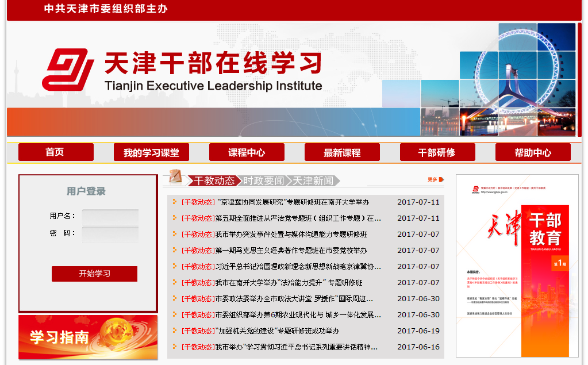The height and width of the screenshot is (365, 588).
Task: Go to 我的学习课堂 menu item
Action: point(151,152)
